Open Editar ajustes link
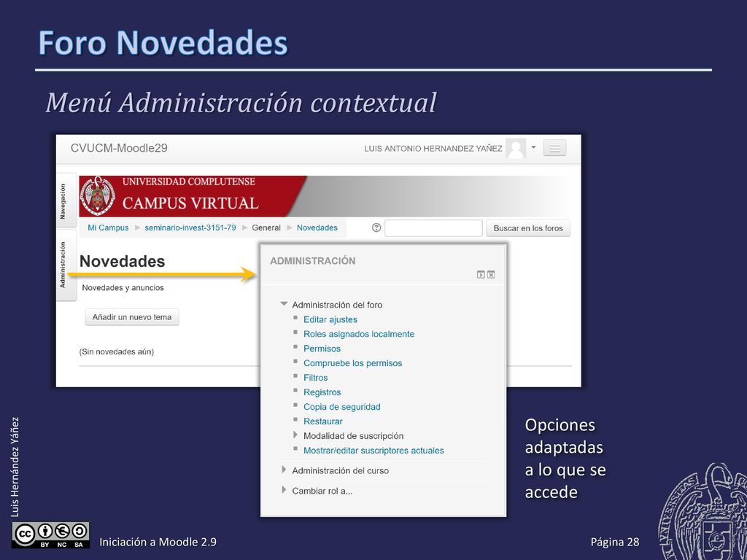The height and width of the screenshot is (560, 747). (330, 319)
